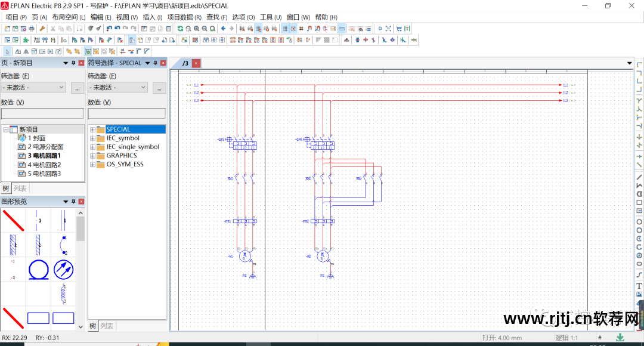The image size is (644, 346).
Task: Select the polyline tool in right toolbar
Action: point(639,186)
